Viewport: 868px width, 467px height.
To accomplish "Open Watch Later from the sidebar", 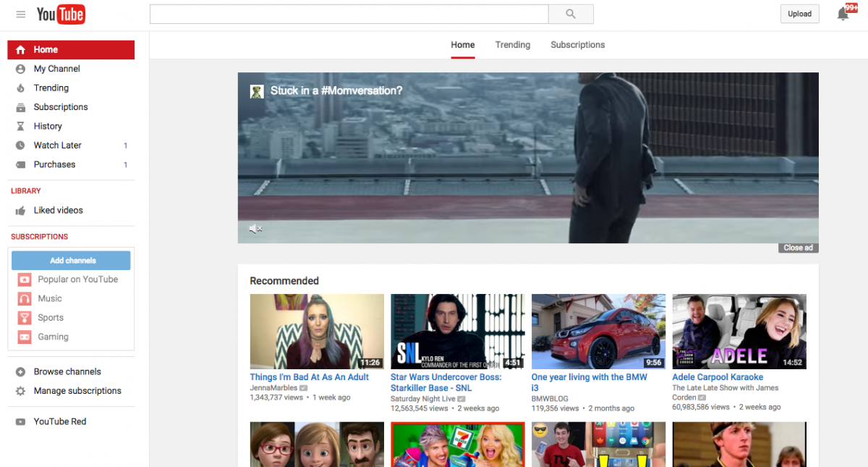I will click(58, 145).
